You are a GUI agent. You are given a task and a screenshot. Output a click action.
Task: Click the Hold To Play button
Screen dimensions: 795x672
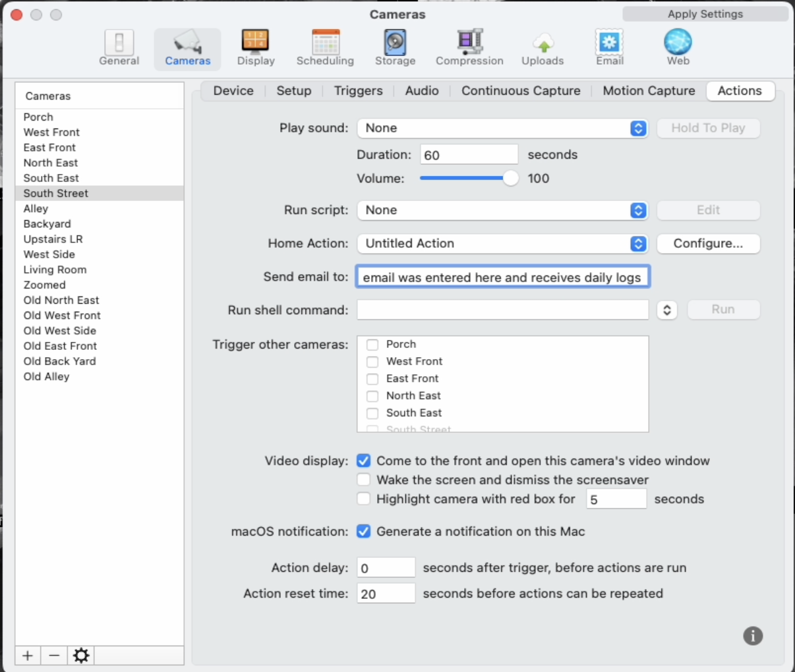[709, 128]
